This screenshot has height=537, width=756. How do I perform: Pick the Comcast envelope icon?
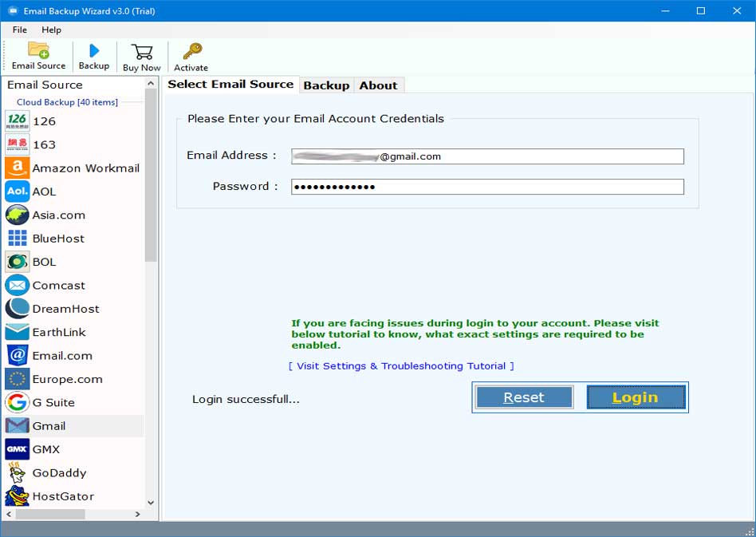click(18, 285)
